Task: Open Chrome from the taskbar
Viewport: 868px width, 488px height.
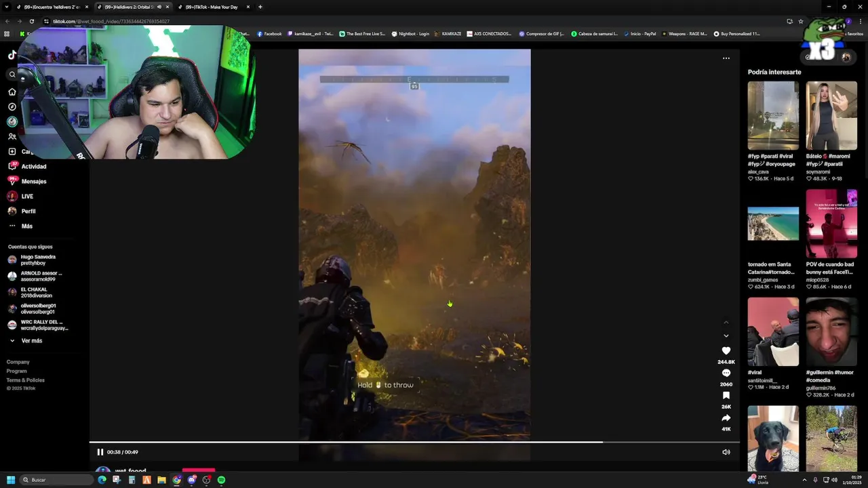Action: coord(176,480)
